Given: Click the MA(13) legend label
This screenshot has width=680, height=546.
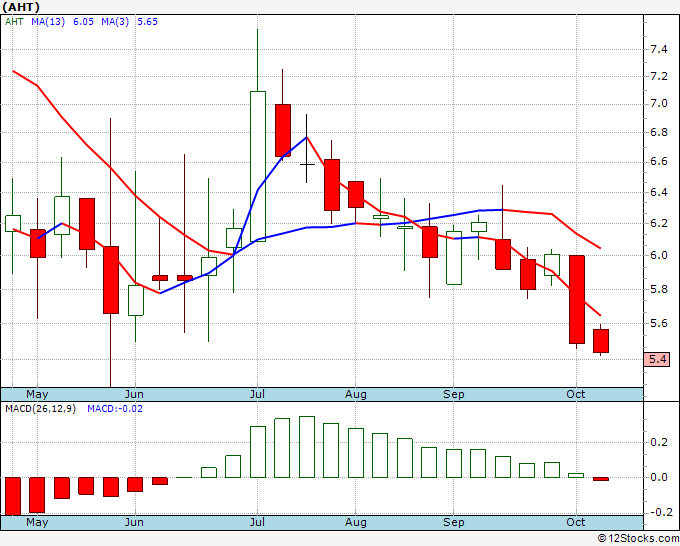Looking at the screenshot, I should tap(48, 22).
